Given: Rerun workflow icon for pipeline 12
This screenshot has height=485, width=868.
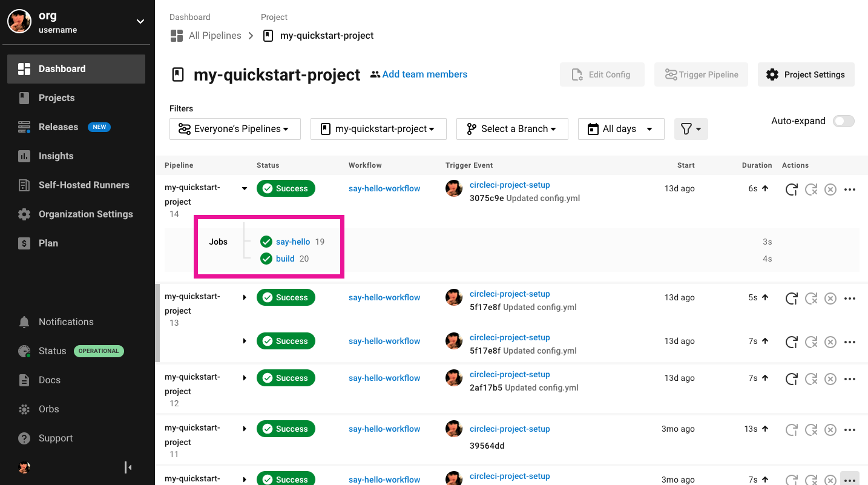Looking at the screenshot, I should pos(791,379).
